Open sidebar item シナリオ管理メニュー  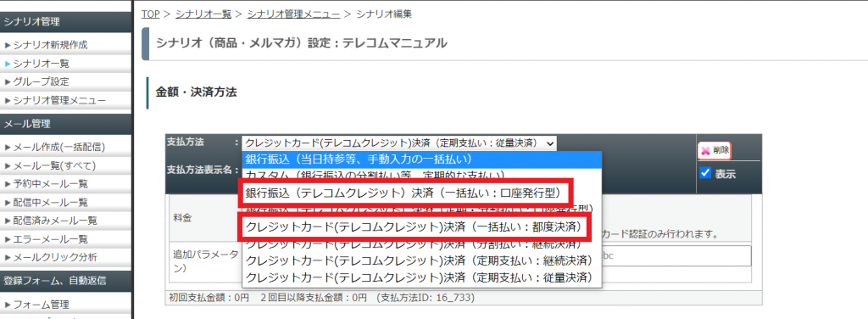click(60, 100)
